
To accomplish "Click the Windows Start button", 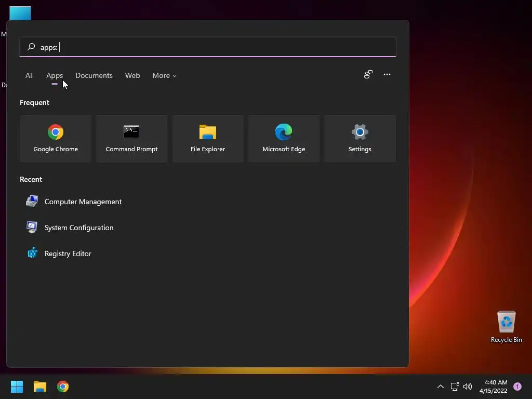I will [x=17, y=387].
